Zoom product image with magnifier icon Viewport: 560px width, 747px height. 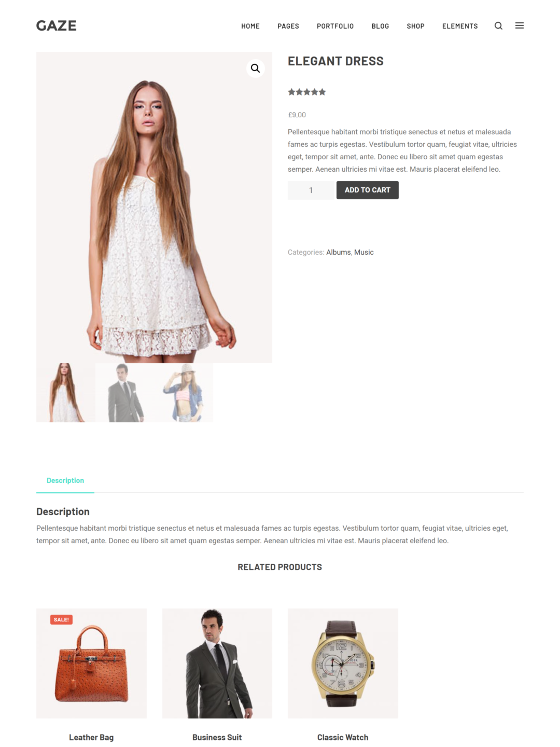(256, 68)
